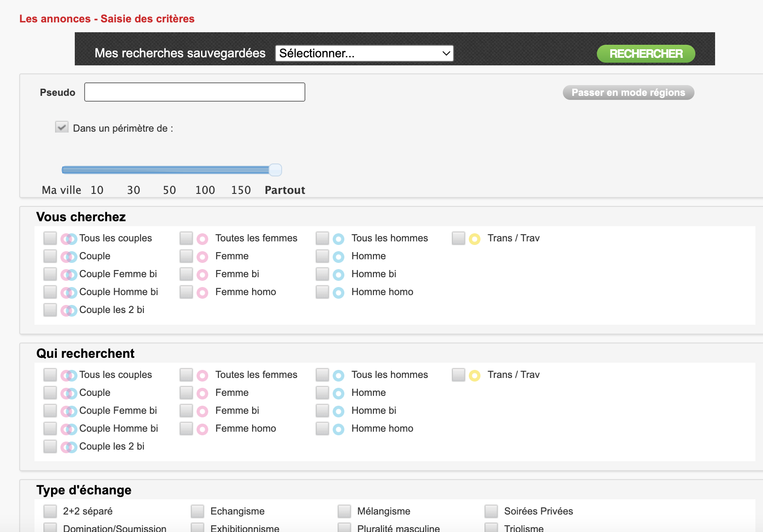Click pink ring icon beside 'Femme' under Vous cherchez
The image size is (763, 532).
202,257
